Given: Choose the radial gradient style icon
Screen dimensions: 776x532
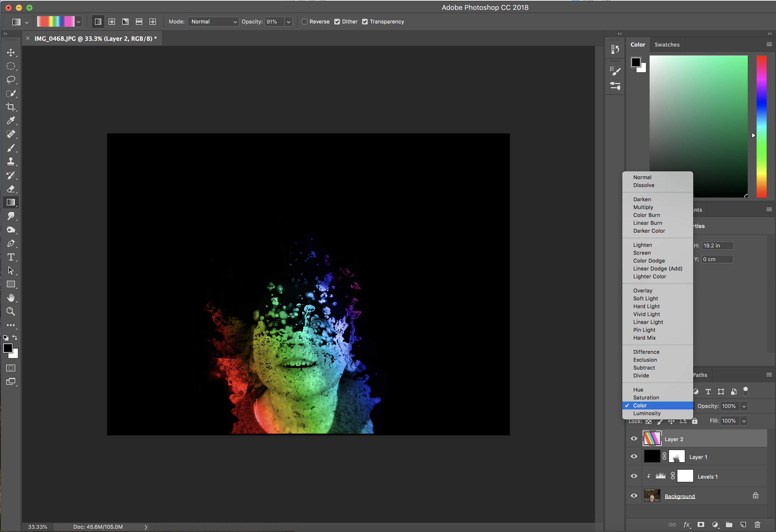Looking at the screenshot, I should click(x=112, y=22).
